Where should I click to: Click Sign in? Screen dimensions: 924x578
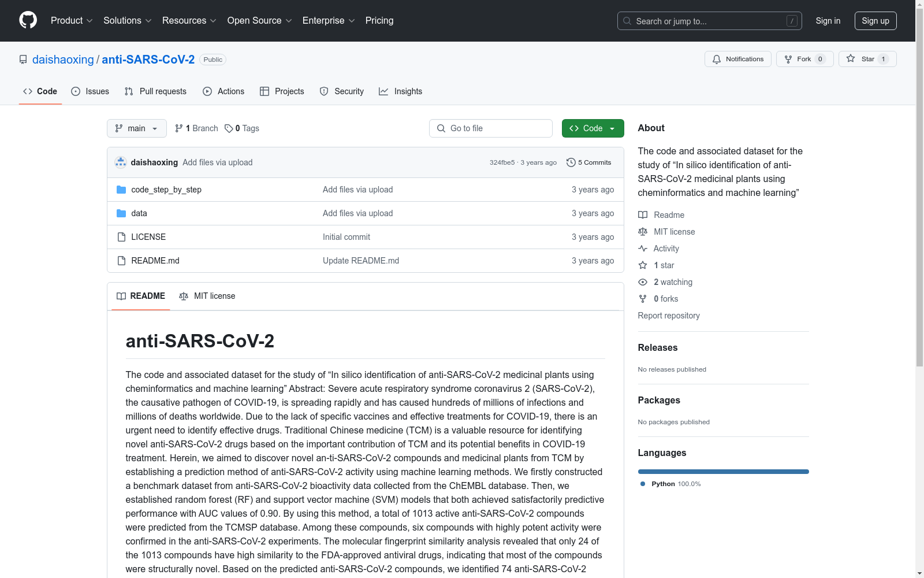pos(828,21)
